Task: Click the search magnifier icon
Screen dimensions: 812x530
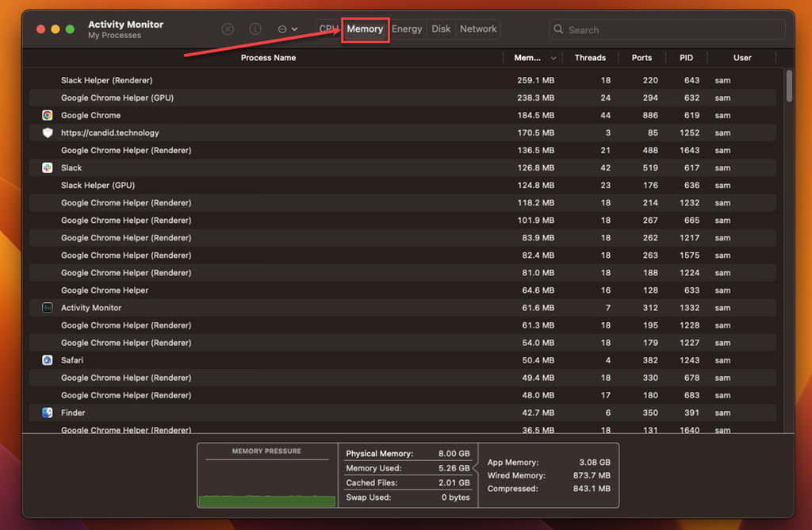Action: click(558, 29)
